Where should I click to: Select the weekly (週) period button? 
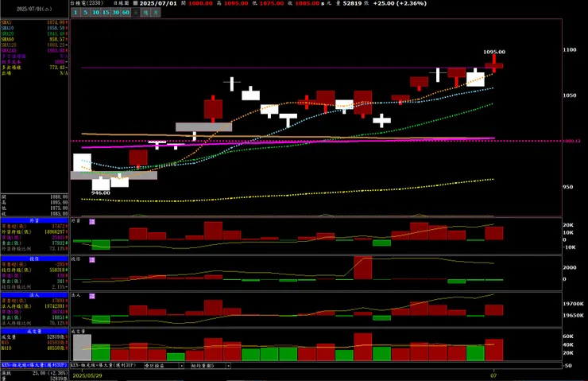[x=146, y=13]
